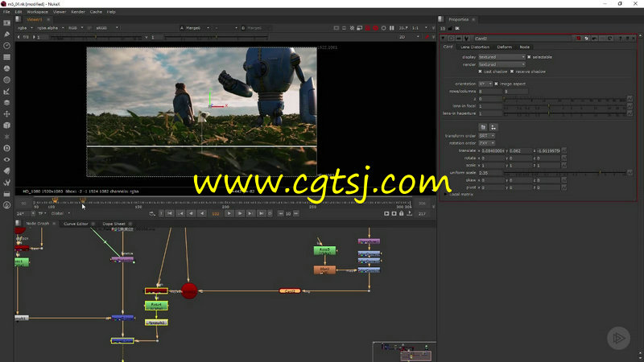Open the Render menu
Image resolution: width=644 pixels, height=362 pixels.
(78, 12)
